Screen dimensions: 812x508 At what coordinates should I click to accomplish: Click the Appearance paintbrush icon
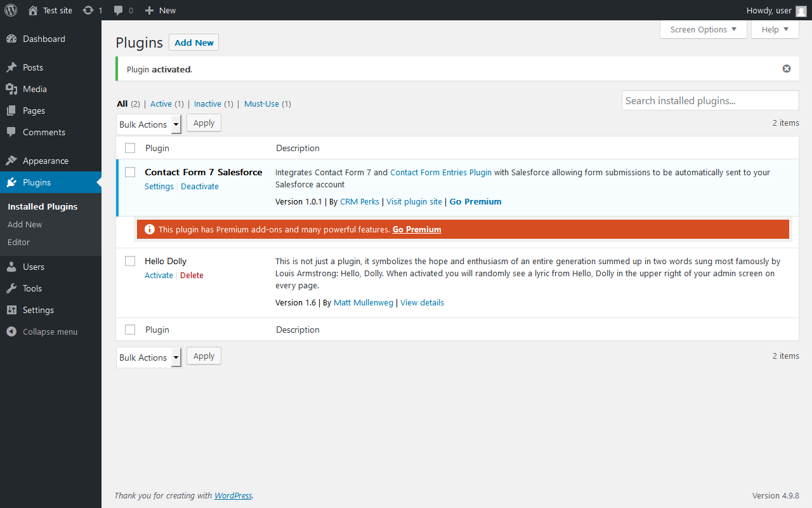coord(11,161)
